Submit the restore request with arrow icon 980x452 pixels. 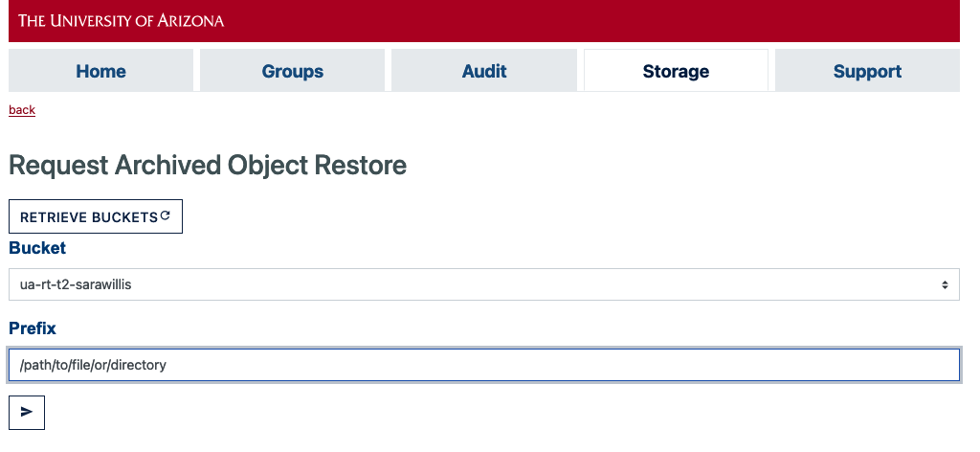(x=27, y=412)
